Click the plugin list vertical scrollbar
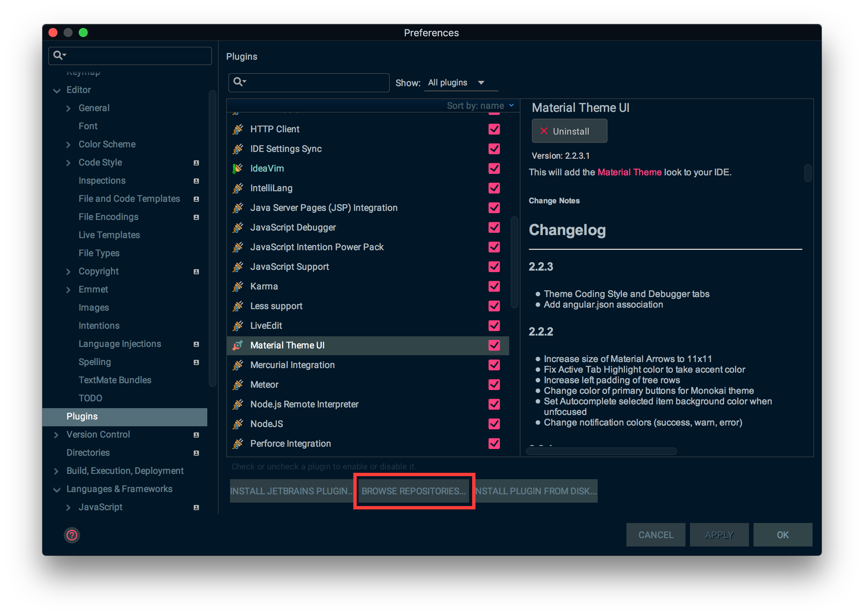 tap(514, 262)
